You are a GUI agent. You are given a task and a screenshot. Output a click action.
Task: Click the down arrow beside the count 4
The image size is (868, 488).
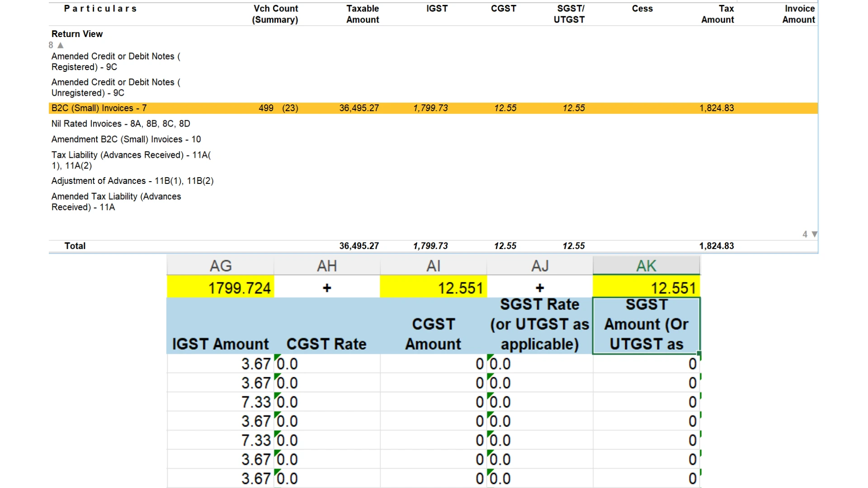(813, 234)
